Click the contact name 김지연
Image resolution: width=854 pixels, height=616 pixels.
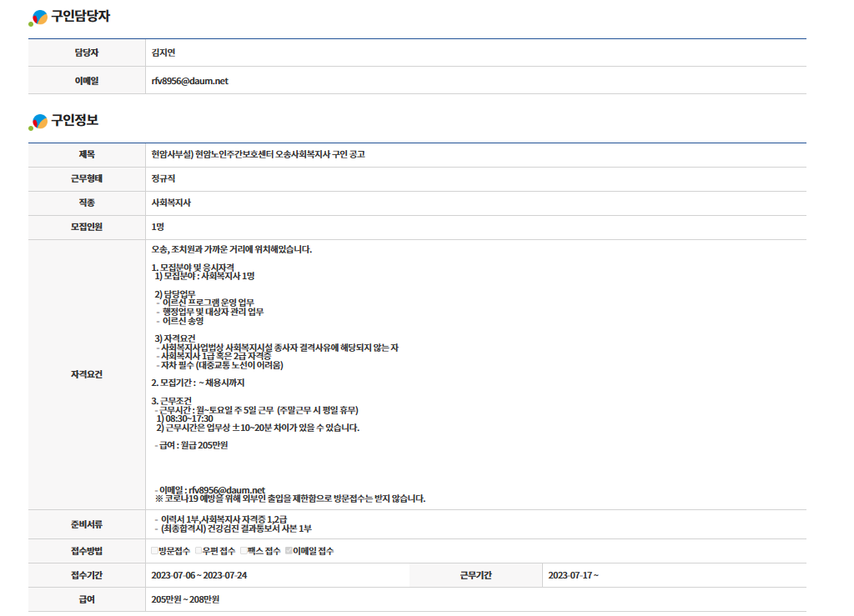163,53
